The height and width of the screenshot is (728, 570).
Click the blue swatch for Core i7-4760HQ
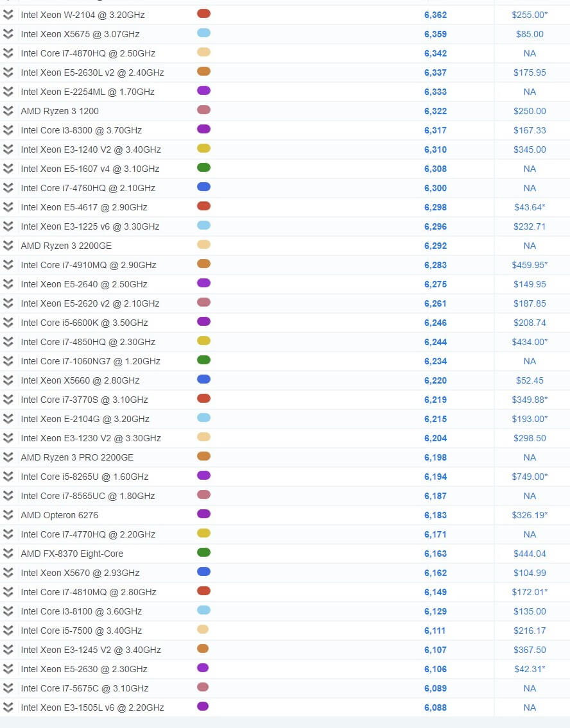(x=203, y=187)
